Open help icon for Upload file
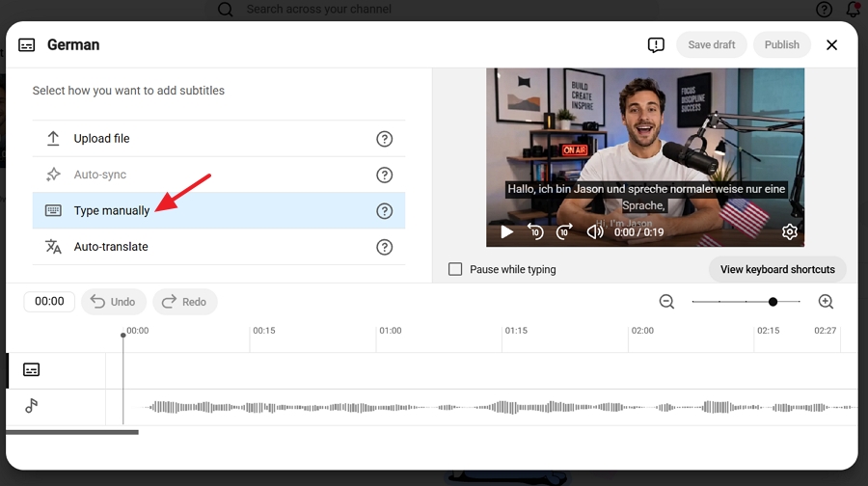Image resolution: width=868 pixels, height=486 pixels. click(384, 139)
